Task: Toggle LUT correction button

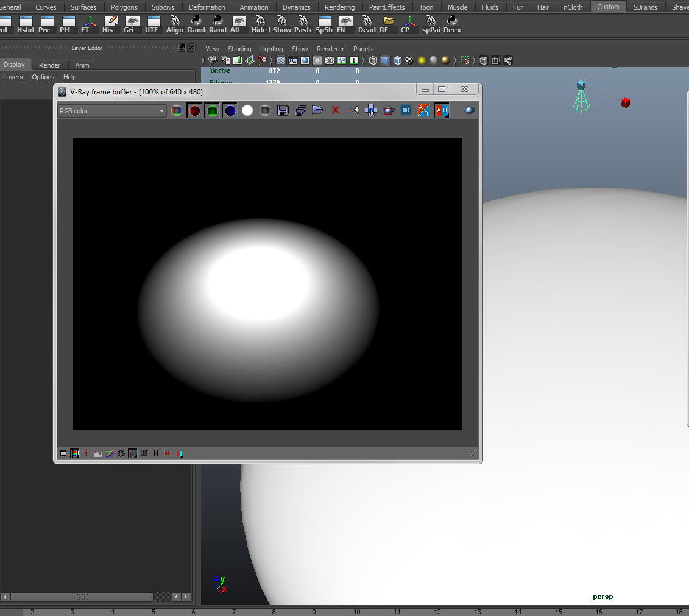Action: point(144,453)
